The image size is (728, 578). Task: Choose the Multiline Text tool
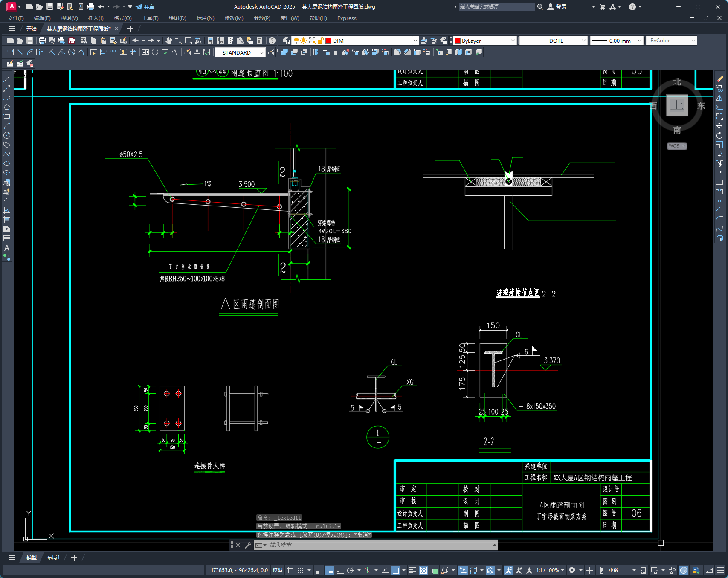pyautogui.click(x=7, y=248)
